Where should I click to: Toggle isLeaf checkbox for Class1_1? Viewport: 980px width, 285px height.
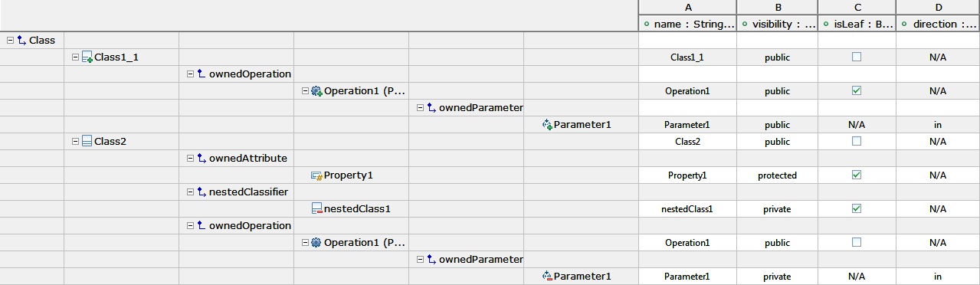(x=857, y=57)
